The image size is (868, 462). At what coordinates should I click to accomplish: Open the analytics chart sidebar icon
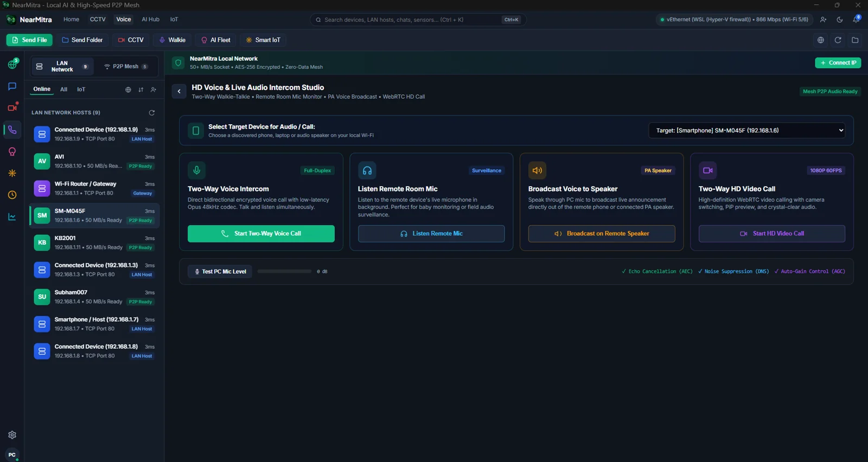coord(12,216)
